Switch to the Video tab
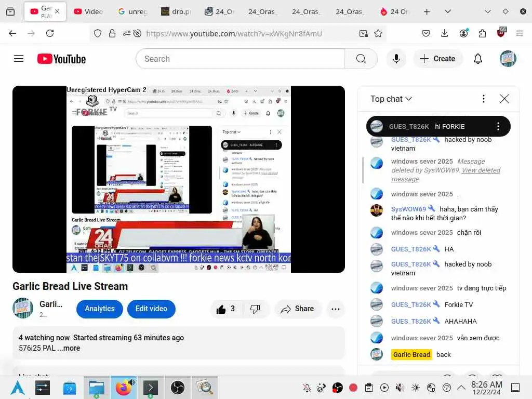Screen dimensions: 532x399 (88, 12)
